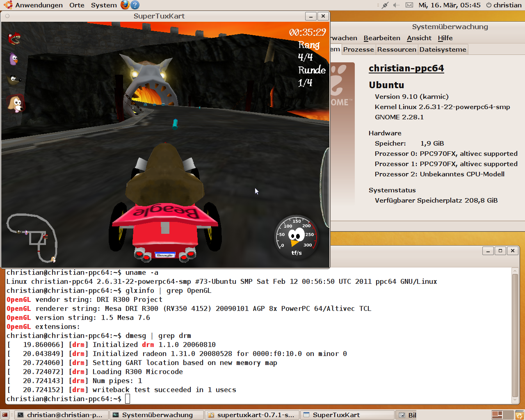
Task: Click the network connection plug icon
Action: click(x=385, y=5)
